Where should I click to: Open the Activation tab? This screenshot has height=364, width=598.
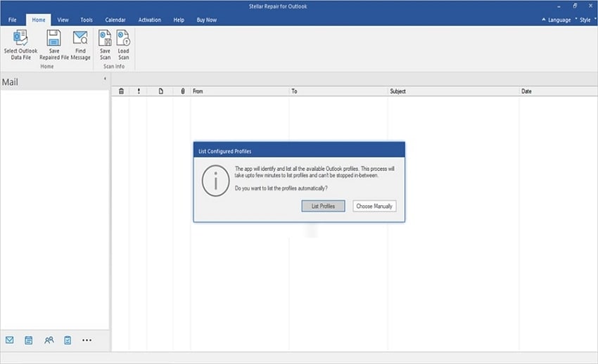coord(149,20)
